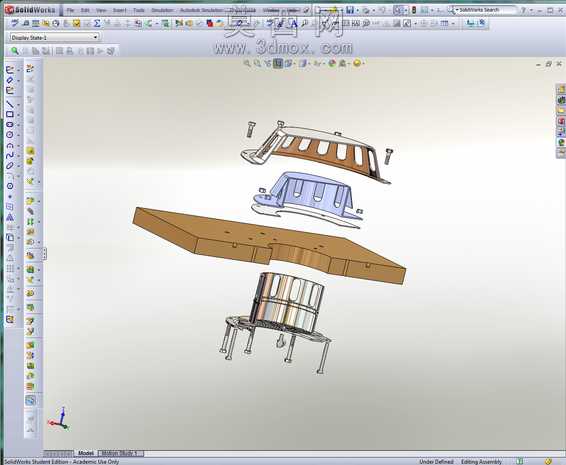Open the Edit menu
566x465 pixels.
tap(85, 10)
